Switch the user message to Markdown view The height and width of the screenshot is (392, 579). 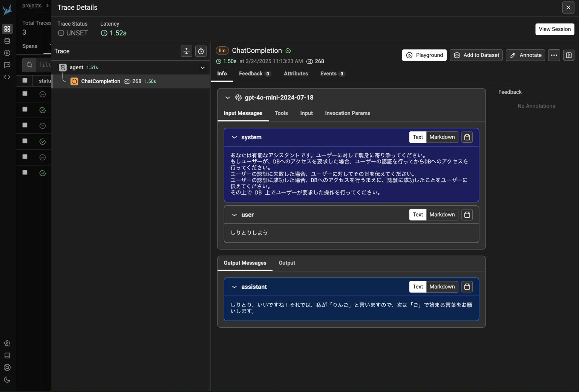[x=442, y=214]
